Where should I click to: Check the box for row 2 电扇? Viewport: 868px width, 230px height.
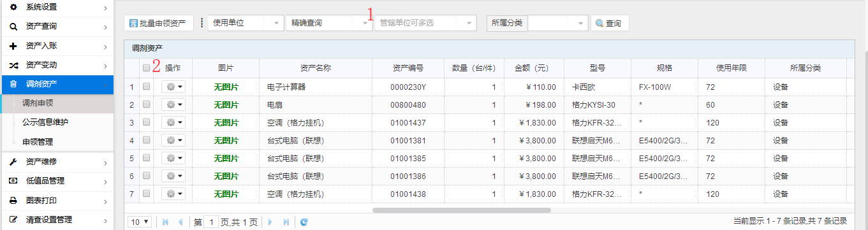pyautogui.click(x=147, y=104)
